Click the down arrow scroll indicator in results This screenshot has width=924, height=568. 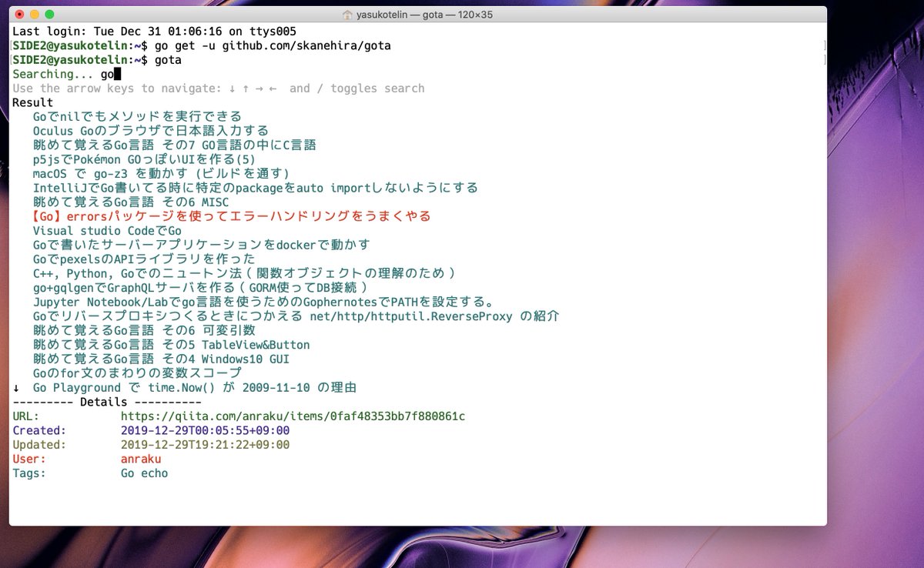[16, 387]
